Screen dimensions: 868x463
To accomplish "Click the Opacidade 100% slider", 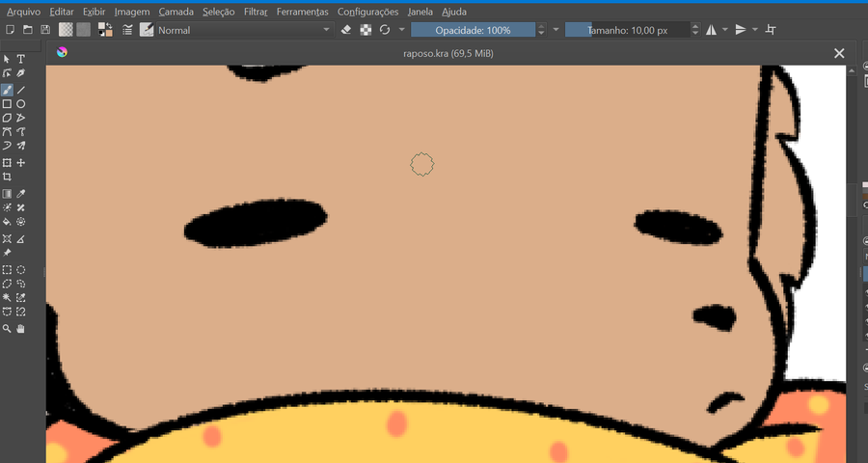I will pyautogui.click(x=473, y=30).
